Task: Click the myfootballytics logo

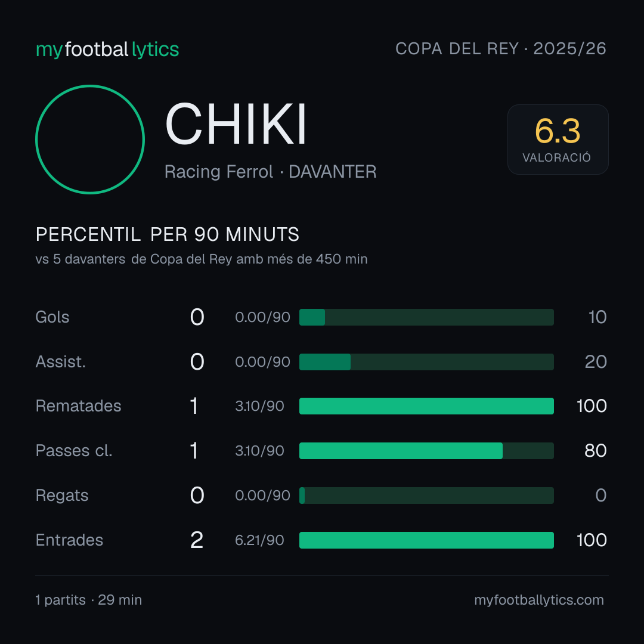Action: click(x=107, y=49)
